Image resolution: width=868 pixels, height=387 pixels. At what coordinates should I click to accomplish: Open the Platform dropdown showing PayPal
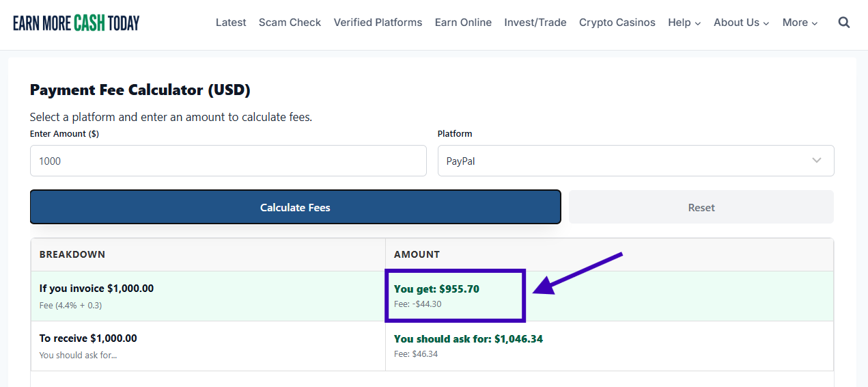[x=635, y=161]
